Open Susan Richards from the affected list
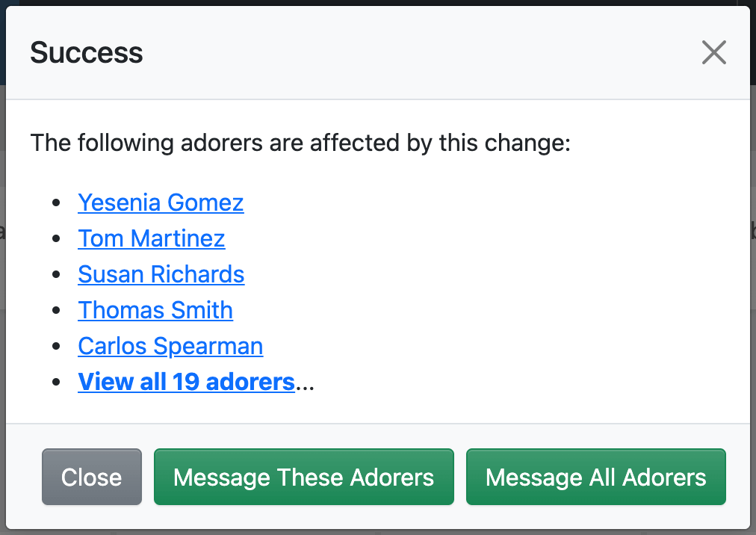This screenshot has height=535, width=756. tap(161, 274)
